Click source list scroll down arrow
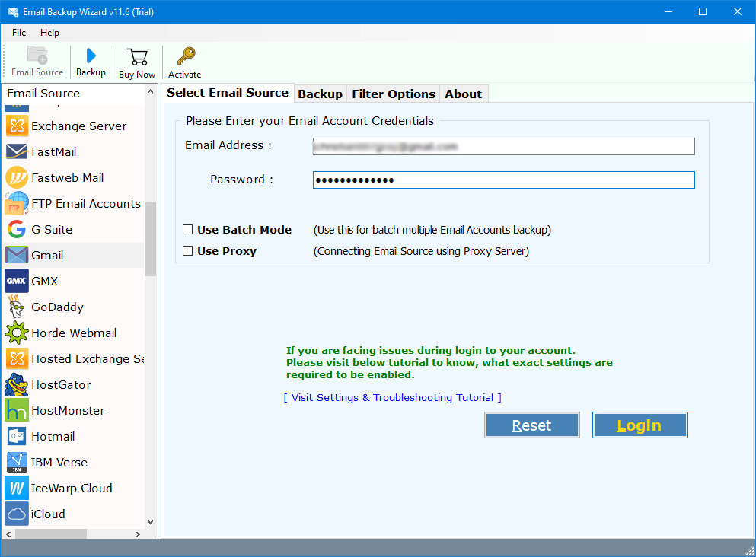This screenshot has width=756, height=557. pos(151,522)
